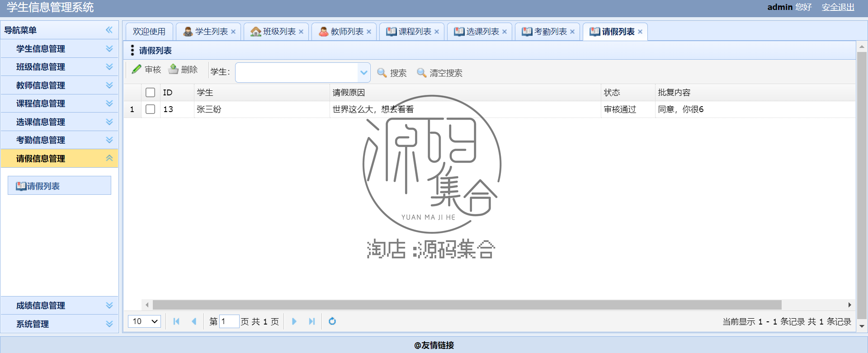Click the vertical scrollbar down arrow
Viewport: 868px width, 353px height.
[x=862, y=326]
